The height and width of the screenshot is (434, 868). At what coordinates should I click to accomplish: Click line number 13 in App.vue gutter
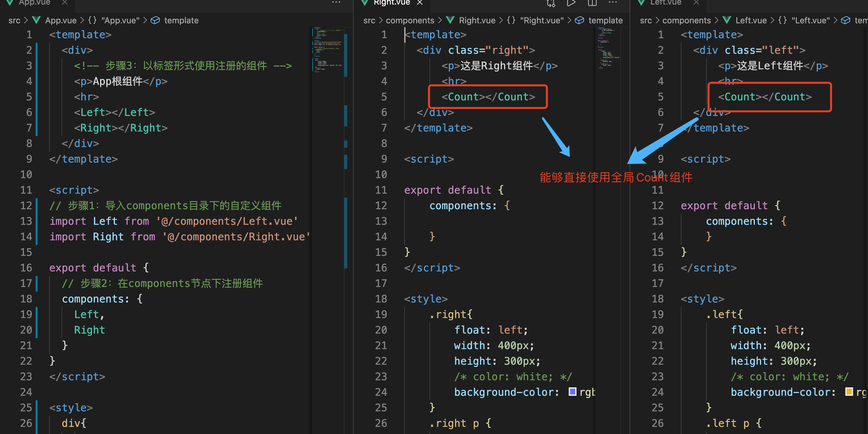point(26,221)
